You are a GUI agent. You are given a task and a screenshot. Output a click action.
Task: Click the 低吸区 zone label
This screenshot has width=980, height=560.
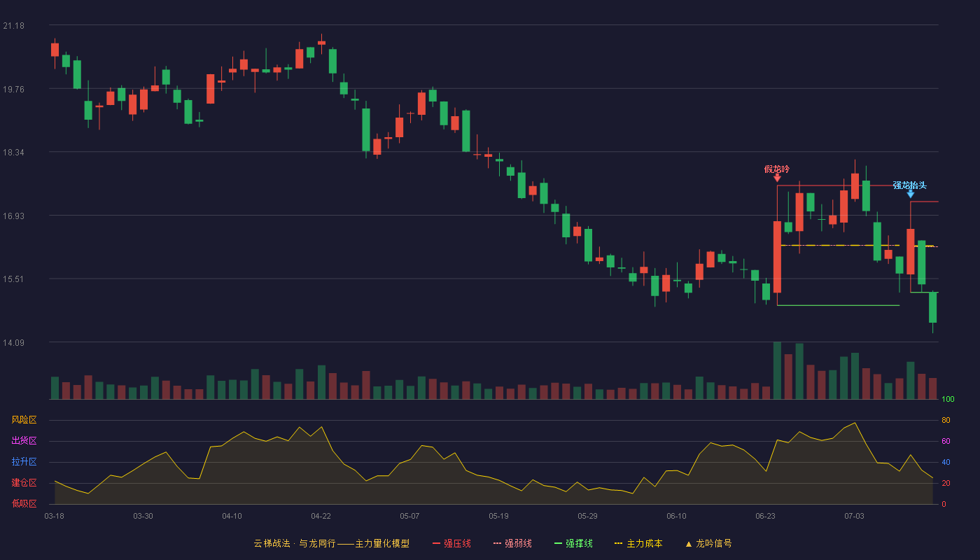(24, 503)
